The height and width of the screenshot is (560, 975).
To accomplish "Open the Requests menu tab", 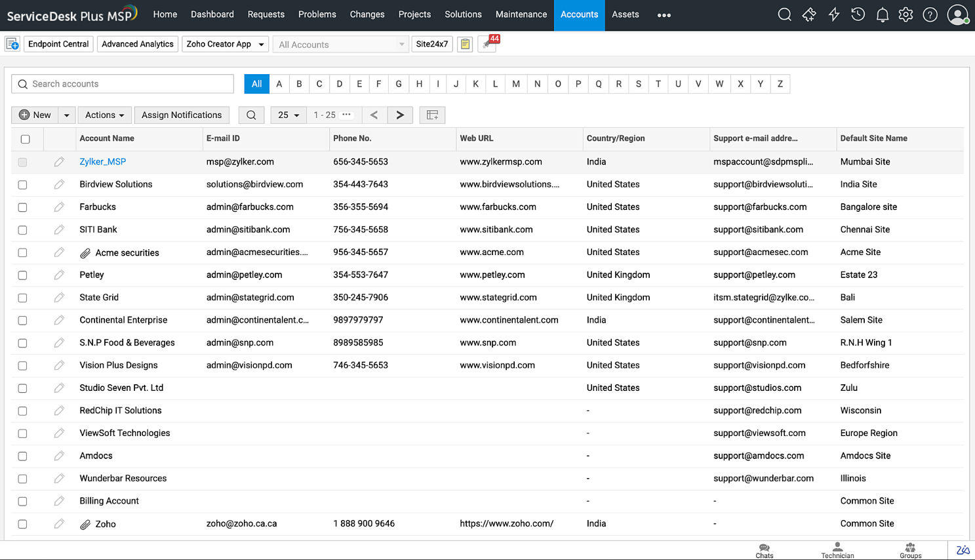I will tap(266, 14).
